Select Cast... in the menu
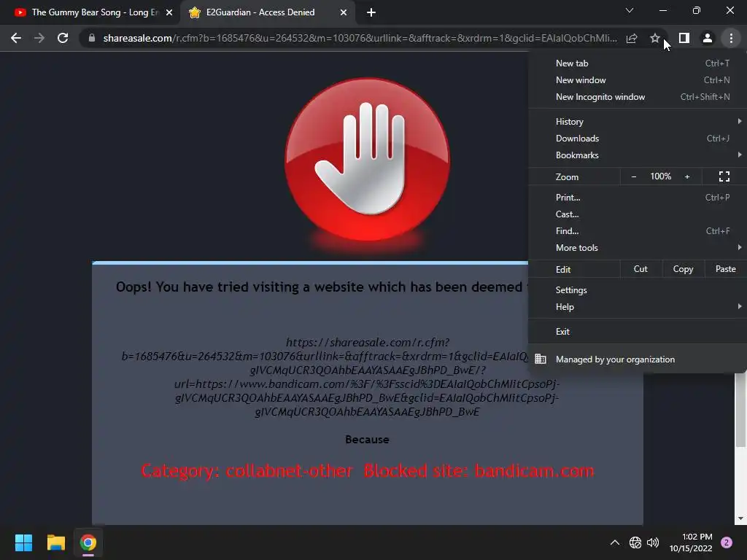Screen dimensions: 747x560 coord(638,214)
